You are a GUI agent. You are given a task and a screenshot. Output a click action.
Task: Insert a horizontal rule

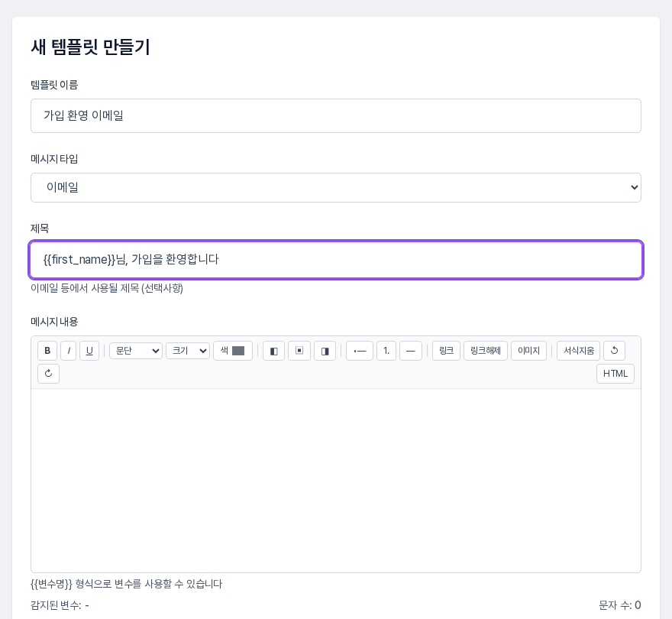411,351
